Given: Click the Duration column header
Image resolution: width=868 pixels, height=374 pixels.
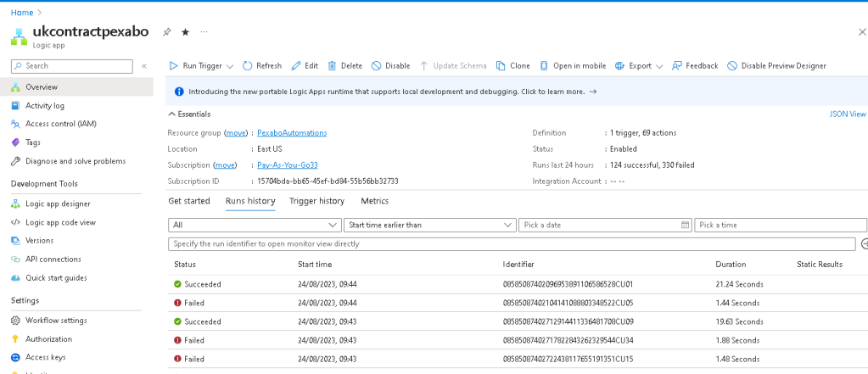Looking at the screenshot, I should pyautogui.click(x=731, y=265).
